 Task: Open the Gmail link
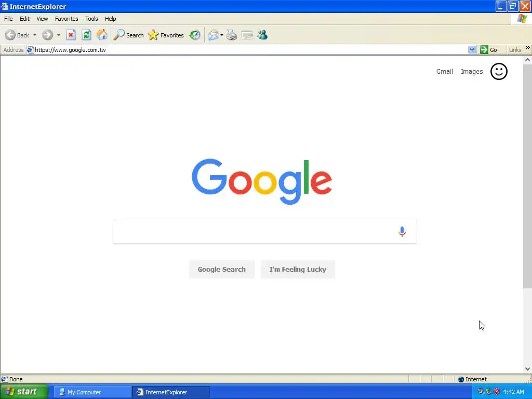point(445,72)
